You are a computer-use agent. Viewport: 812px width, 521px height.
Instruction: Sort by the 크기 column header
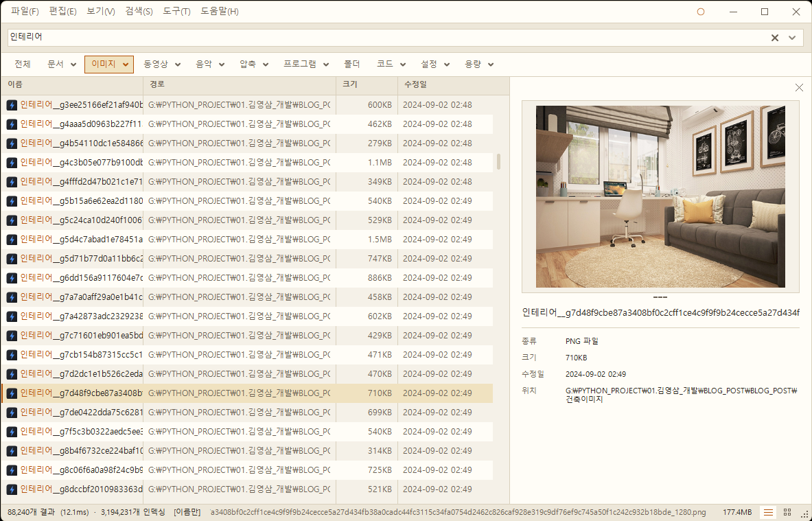[x=367, y=84]
